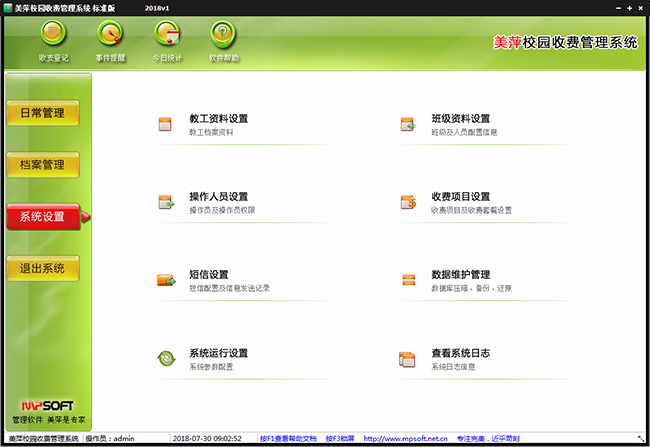Image resolution: width=650 pixels, height=447 pixels.
Task: Click the 教工资料设置 icon
Action: (165, 124)
